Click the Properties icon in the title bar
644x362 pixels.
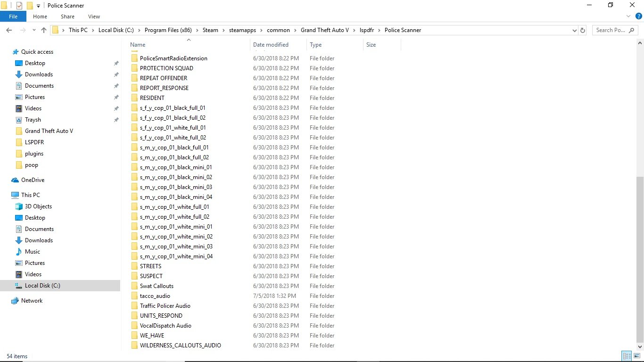point(19,6)
